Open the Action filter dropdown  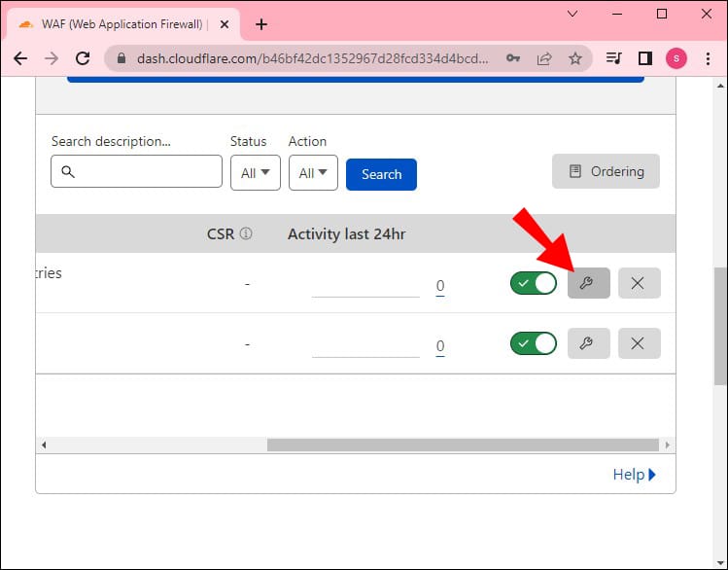[x=313, y=173]
